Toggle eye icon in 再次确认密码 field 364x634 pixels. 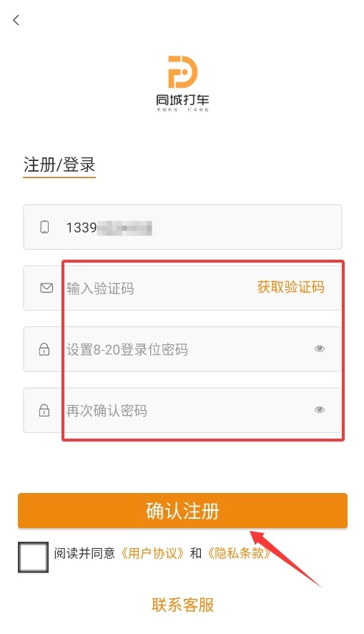point(320,409)
